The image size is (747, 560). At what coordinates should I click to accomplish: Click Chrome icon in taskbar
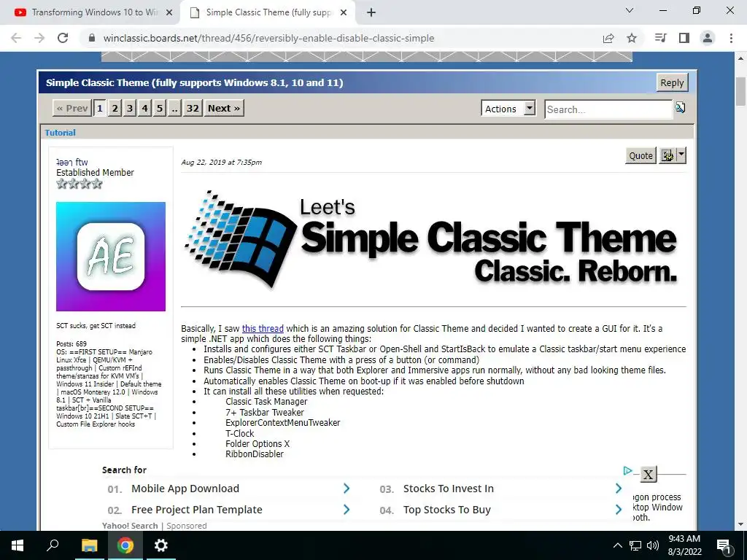point(125,545)
